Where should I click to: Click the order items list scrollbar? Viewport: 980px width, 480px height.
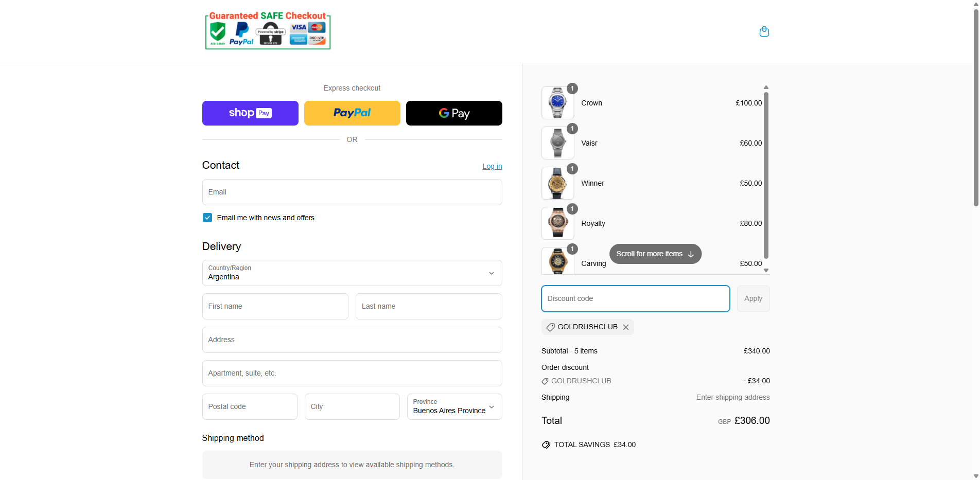766,175
